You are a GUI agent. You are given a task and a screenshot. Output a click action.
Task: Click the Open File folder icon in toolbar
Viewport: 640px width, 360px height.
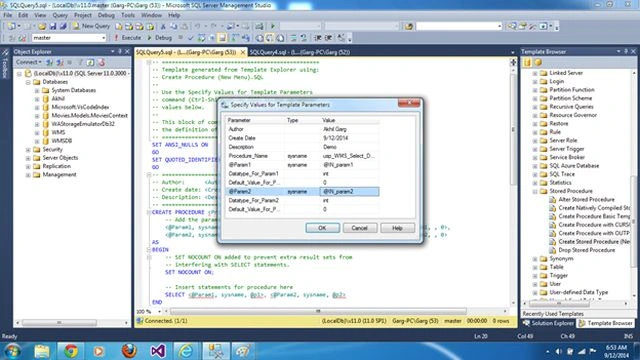coord(42,26)
